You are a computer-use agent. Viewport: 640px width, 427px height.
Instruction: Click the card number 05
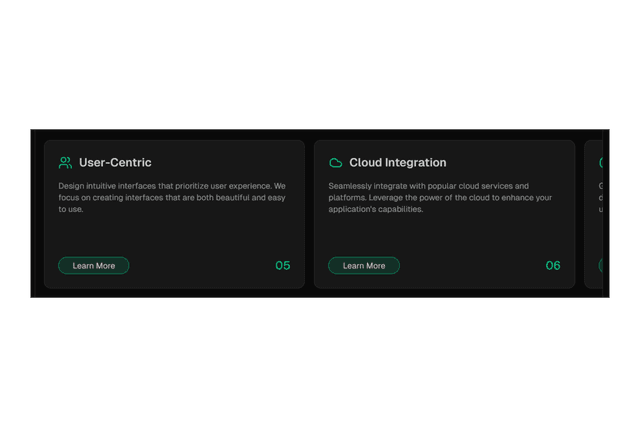pos(283,266)
